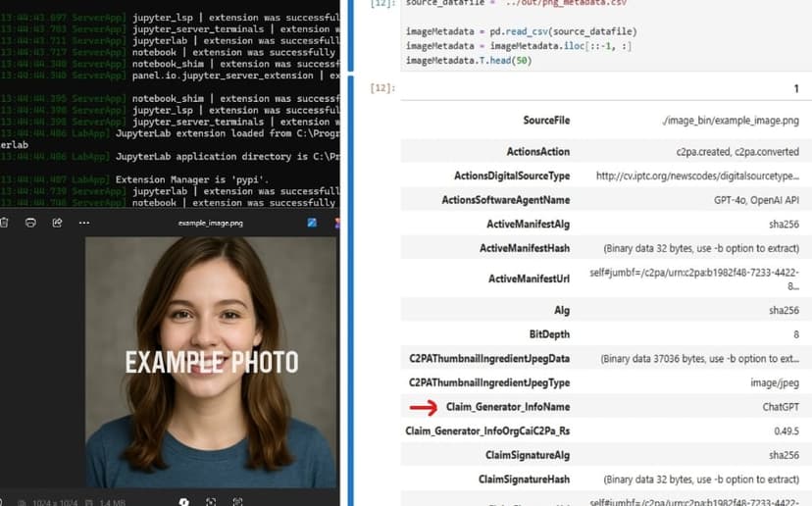Open the three-dot more options menu
Viewport: 812px width, 506px height.
(84, 223)
